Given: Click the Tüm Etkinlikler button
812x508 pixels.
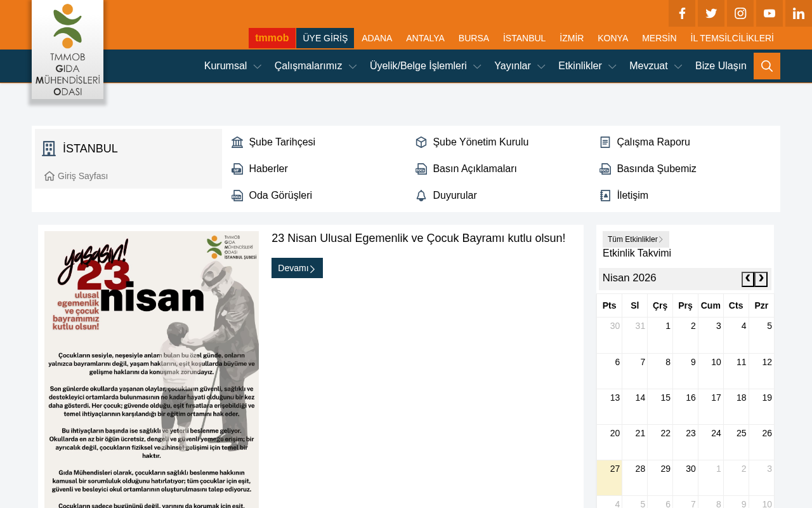Looking at the screenshot, I should click(x=636, y=239).
